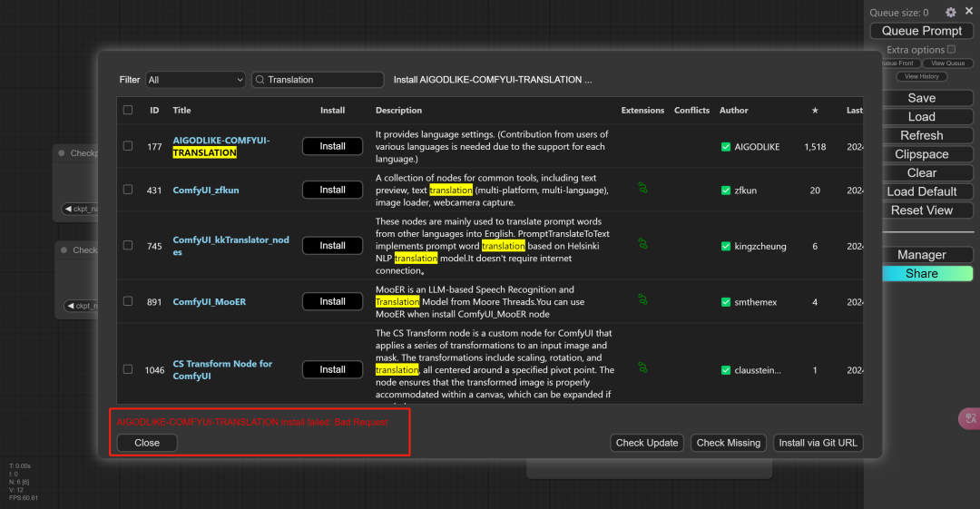Check the box for row ID 891
This screenshot has height=509, width=980.
tap(128, 301)
